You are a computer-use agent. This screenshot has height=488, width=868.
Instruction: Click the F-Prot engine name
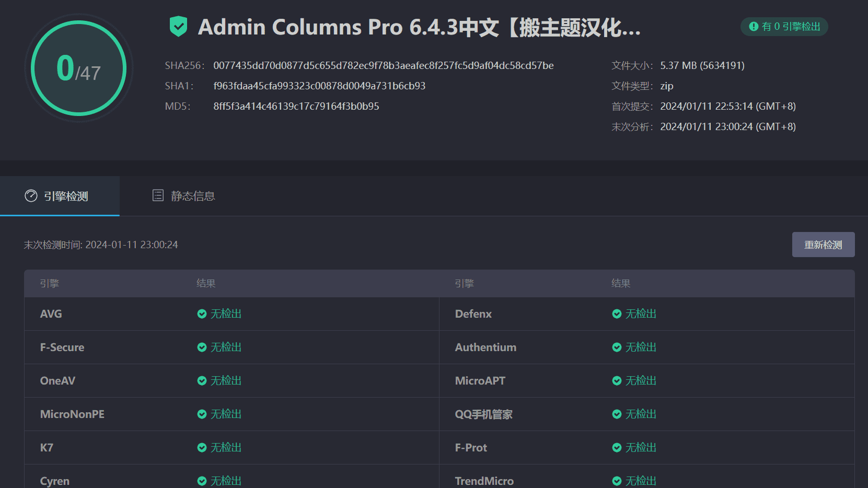[x=471, y=448]
